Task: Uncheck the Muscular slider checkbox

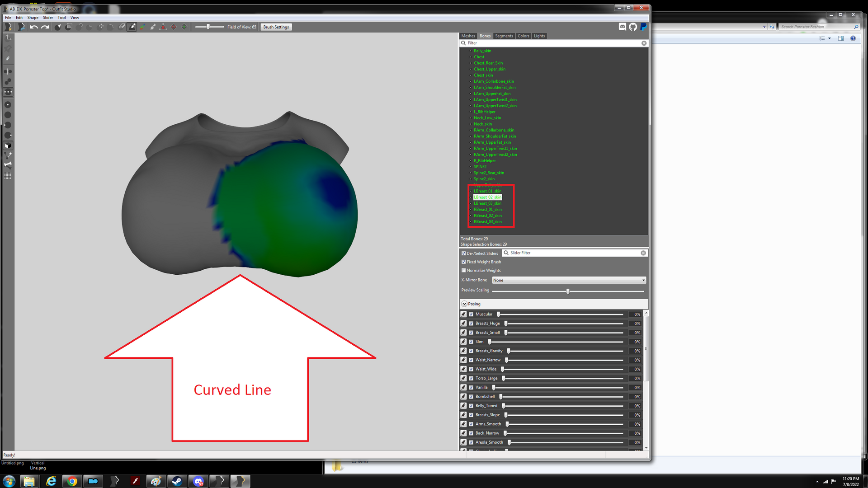Action: click(471, 314)
